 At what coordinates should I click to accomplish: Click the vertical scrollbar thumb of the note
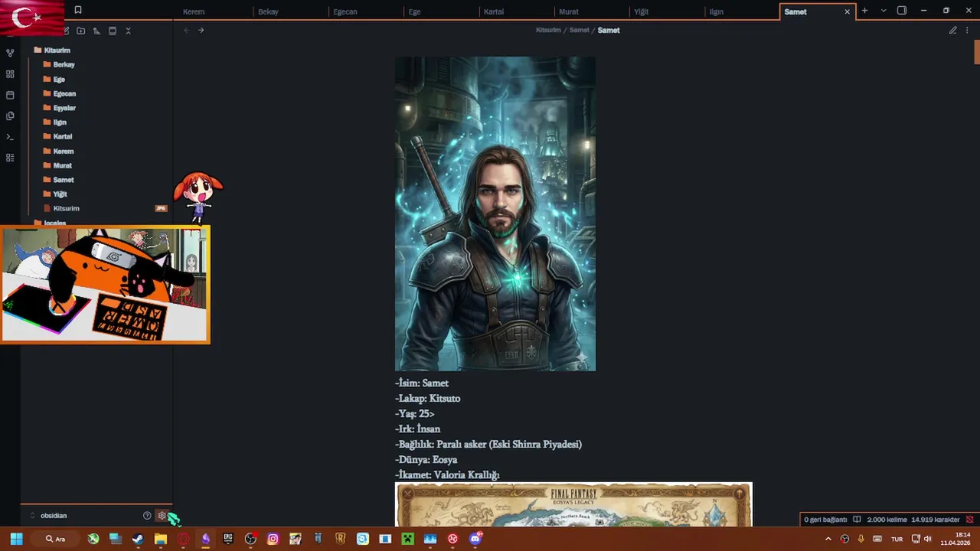click(977, 52)
